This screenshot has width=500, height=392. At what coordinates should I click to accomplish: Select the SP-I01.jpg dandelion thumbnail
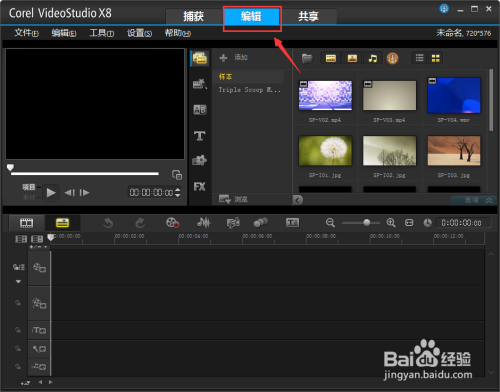(325, 151)
